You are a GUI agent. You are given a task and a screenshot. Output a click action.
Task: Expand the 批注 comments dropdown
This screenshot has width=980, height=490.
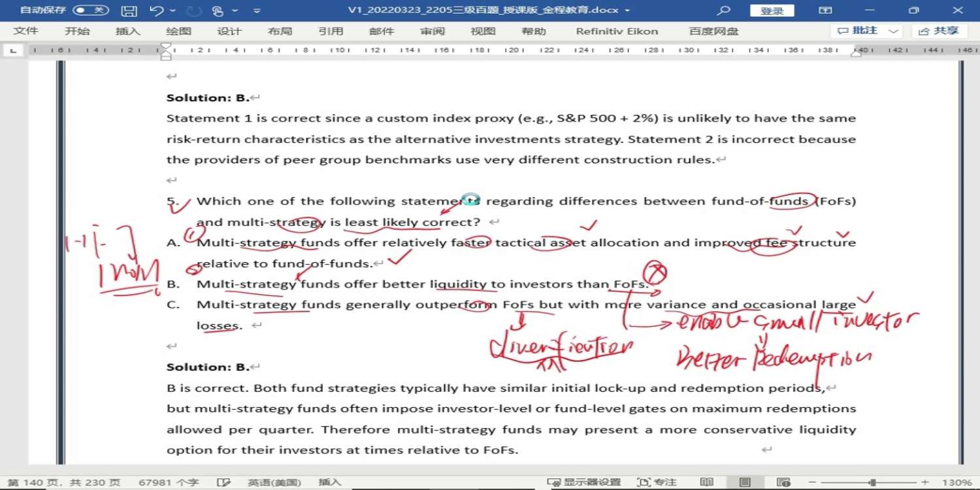pyautogui.click(x=894, y=31)
